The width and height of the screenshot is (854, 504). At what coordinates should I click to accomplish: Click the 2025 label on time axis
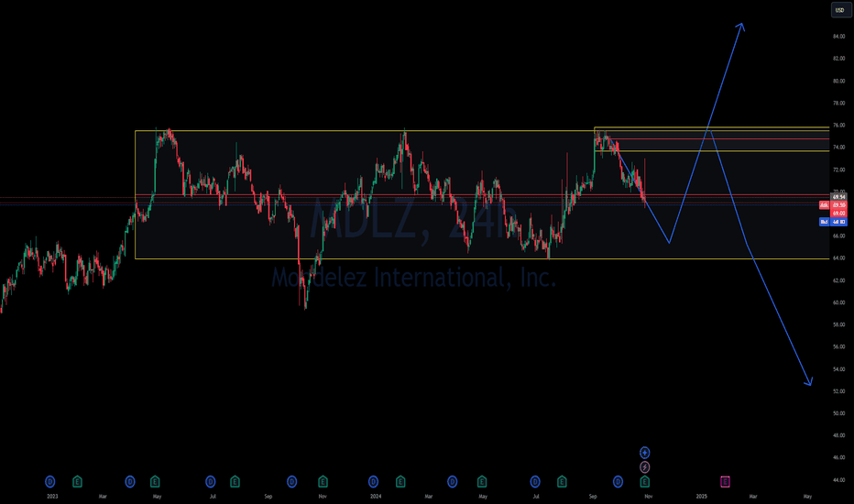702,497
